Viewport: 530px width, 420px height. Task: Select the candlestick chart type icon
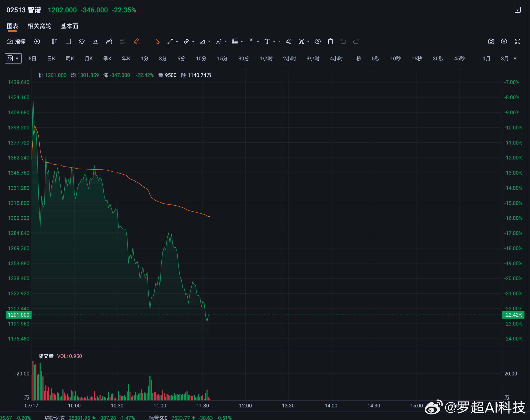[x=55, y=41]
